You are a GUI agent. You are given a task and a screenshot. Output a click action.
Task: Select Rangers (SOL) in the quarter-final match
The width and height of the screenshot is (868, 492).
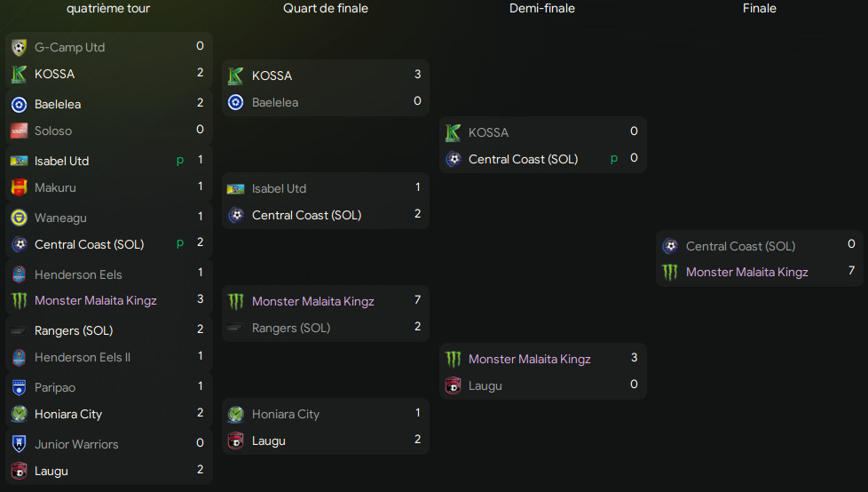291,328
